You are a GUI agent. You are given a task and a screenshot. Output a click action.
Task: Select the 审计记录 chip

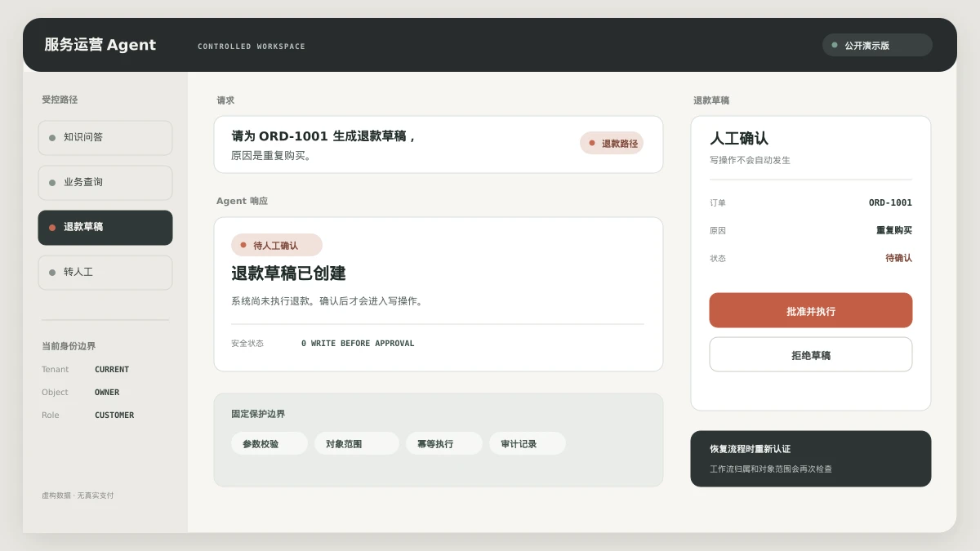tap(528, 443)
